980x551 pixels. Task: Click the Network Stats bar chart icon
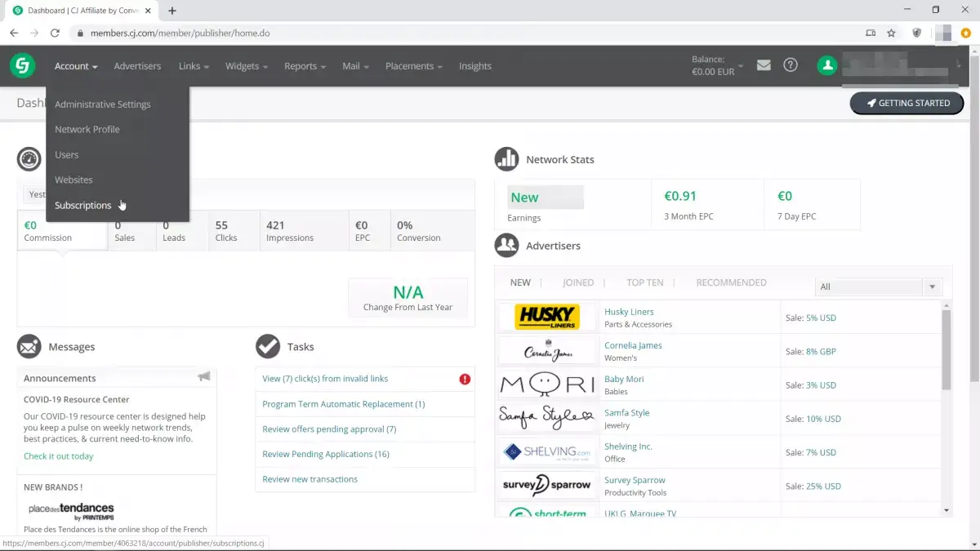click(x=506, y=159)
